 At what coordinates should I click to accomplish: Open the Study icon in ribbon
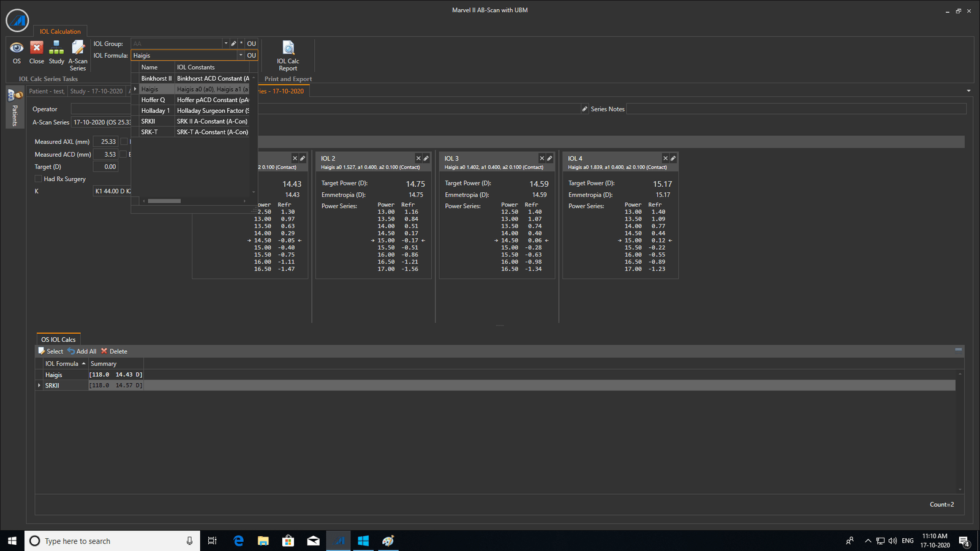56,48
